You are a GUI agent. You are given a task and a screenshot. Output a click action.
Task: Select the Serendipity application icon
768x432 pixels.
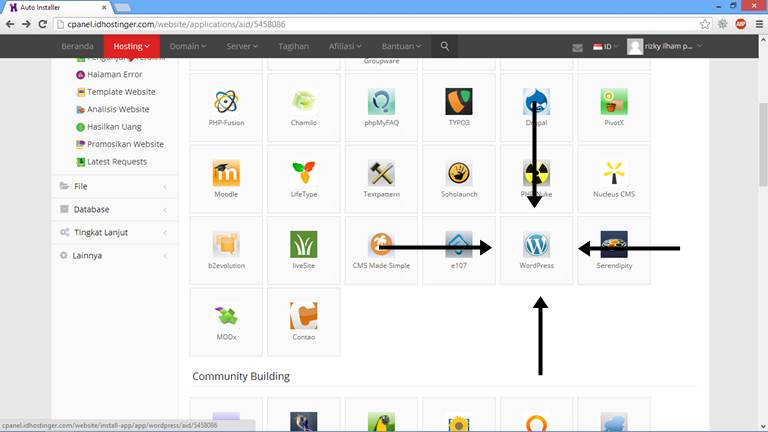click(x=614, y=244)
